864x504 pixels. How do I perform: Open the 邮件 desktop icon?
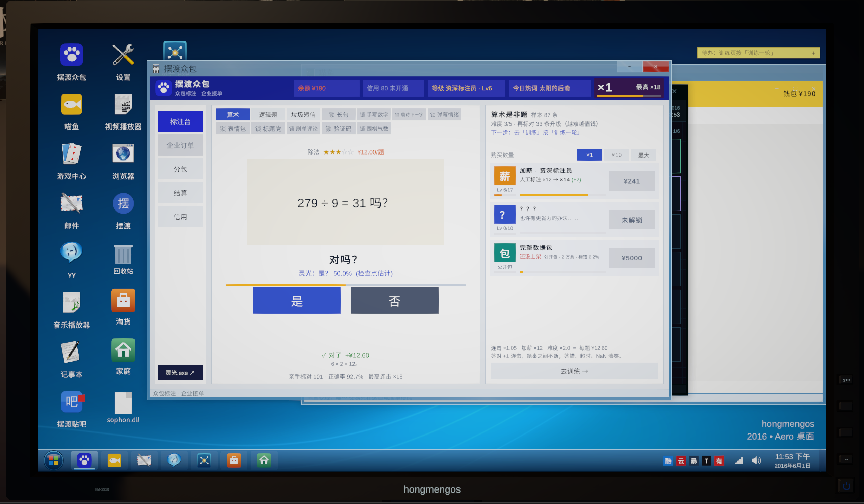[x=71, y=211]
